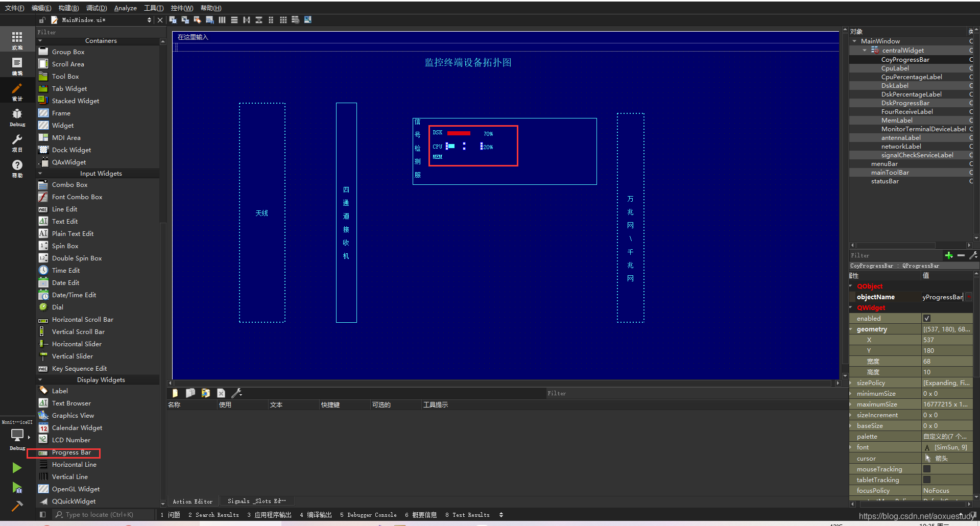The width and height of the screenshot is (980, 526).
Task: Open the 构建(B) menu
Action: 68,8
